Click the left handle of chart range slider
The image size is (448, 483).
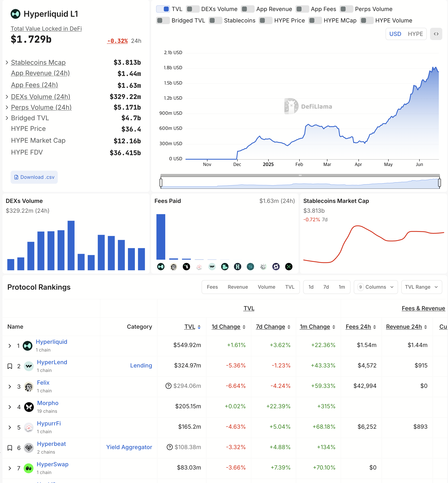(161, 183)
